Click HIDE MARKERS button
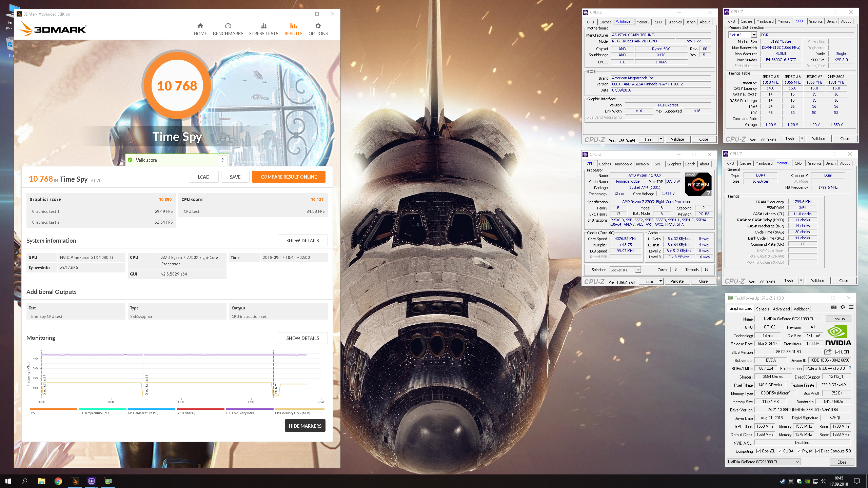The height and width of the screenshot is (488, 868). 305,426
